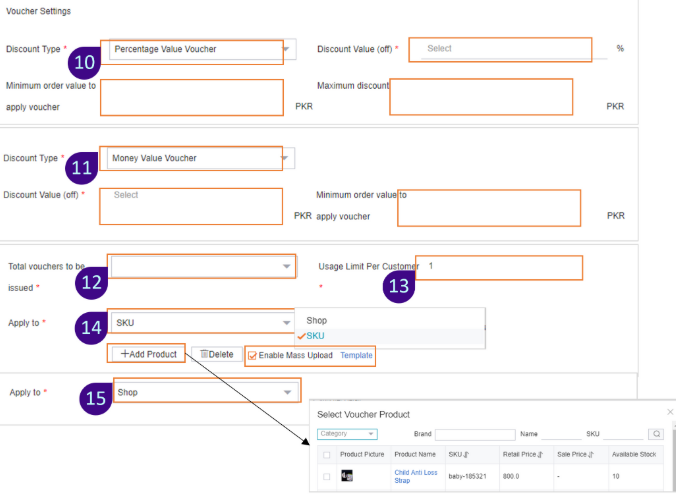Open the Child Anti Loss Strap product link

pyautogui.click(x=415, y=476)
